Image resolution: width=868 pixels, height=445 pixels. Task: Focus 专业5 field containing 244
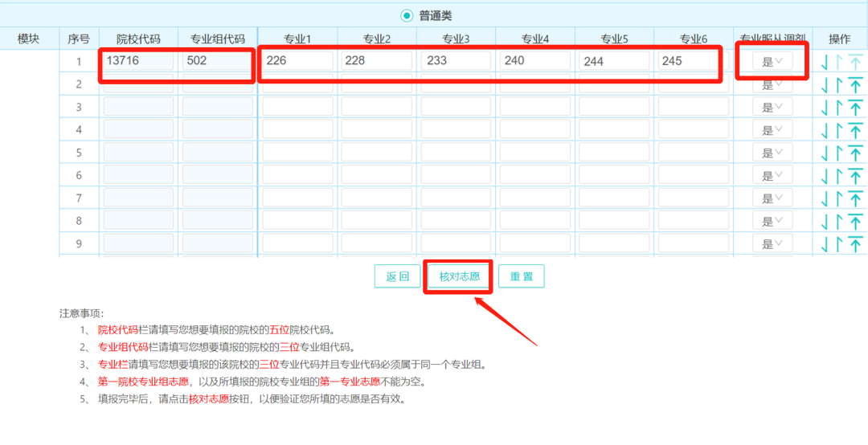[614, 61]
